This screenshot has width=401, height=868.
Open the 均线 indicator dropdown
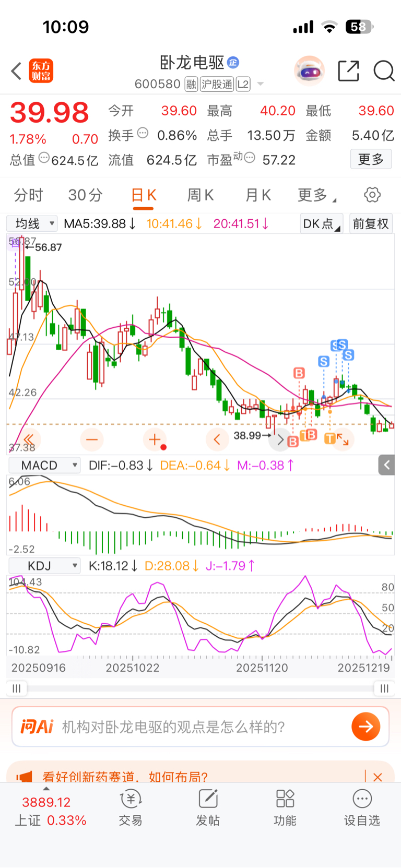click(x=32, y=224)
